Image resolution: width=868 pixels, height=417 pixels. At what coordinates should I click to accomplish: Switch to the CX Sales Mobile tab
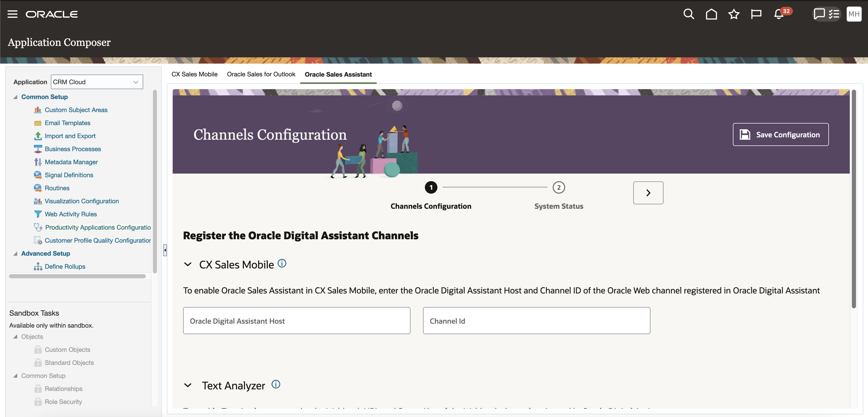point(194,74)
